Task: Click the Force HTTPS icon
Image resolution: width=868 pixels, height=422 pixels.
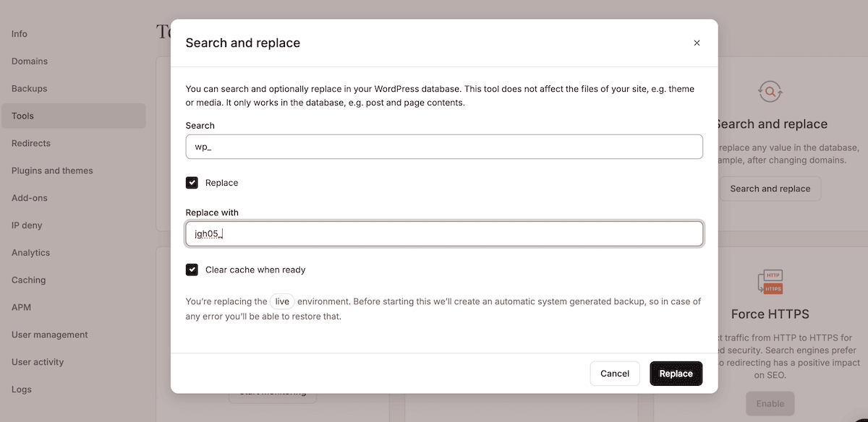Action: point(770,283)
